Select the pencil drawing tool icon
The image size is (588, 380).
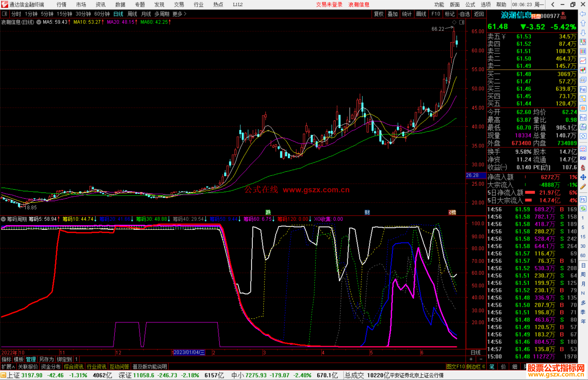[583, 187]
